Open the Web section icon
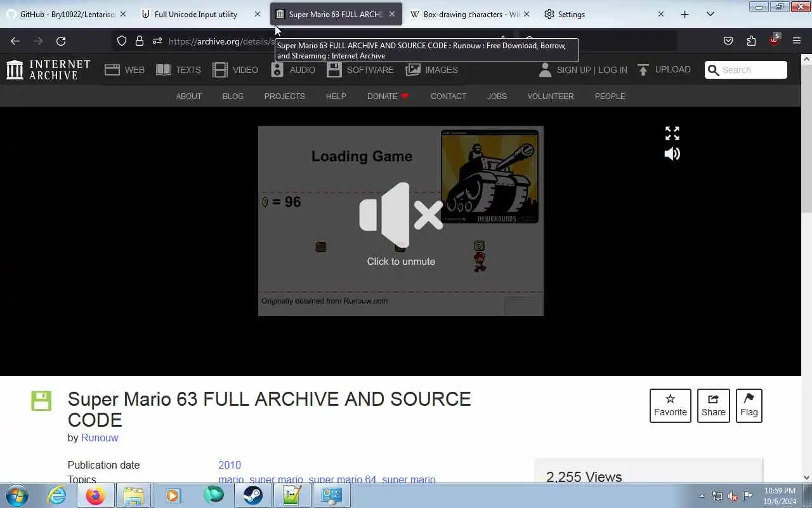 tap(112, 70)
